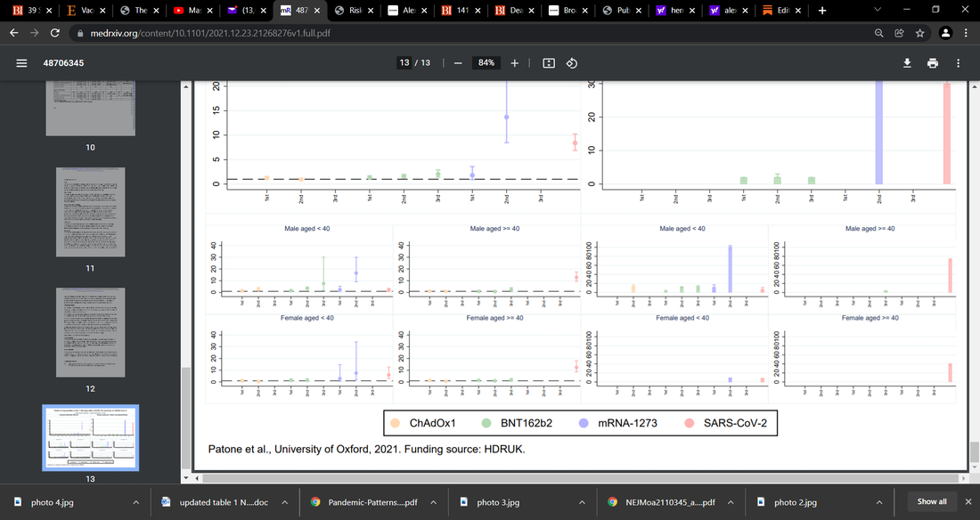Open the PDF viewer more actions menu
Image resolution: width=980 pixels, height=520 pixels.
click(x=958, y=63)
